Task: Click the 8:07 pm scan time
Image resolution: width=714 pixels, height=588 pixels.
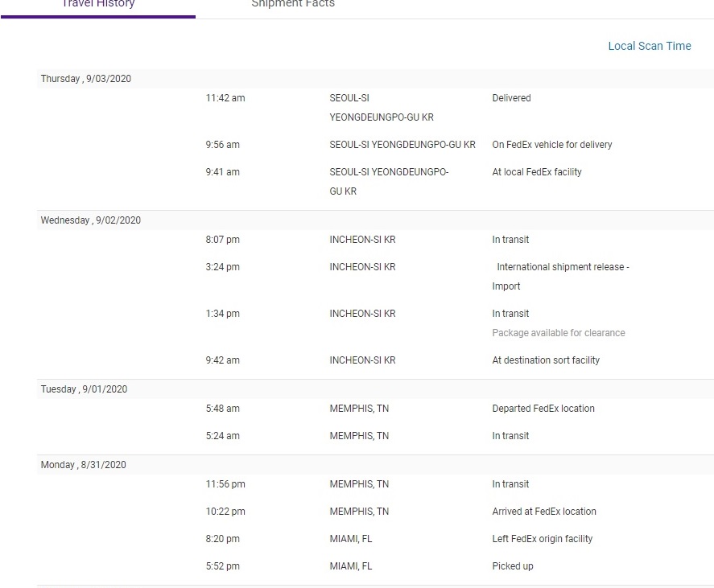Action: pyautogui.click(x=222, y=240)
